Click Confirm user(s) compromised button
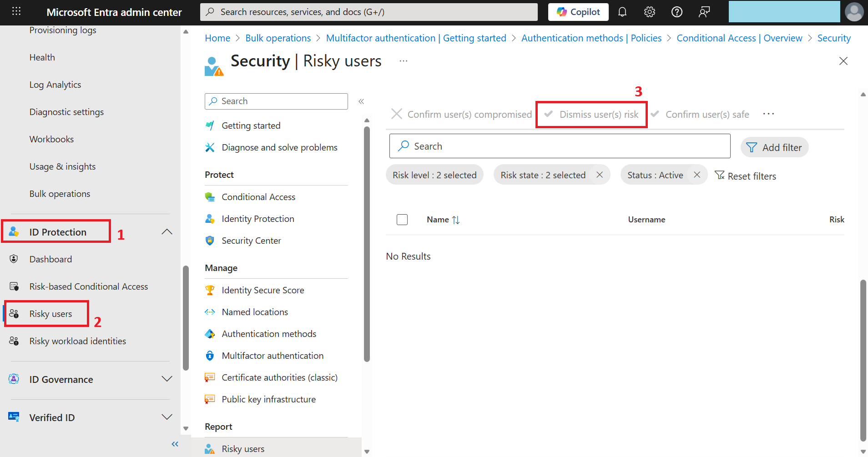This screenshot has height=457, width=868. 461,114
